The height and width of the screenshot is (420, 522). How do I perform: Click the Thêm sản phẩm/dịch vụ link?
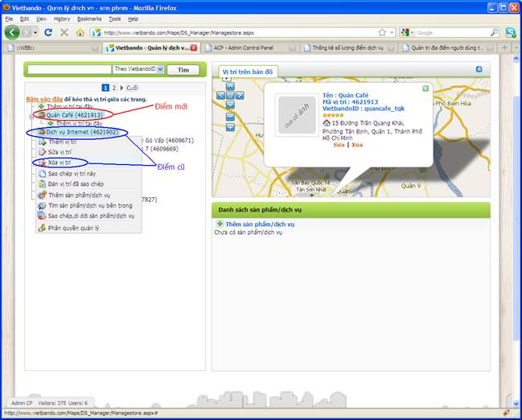[x=260, y=224]
